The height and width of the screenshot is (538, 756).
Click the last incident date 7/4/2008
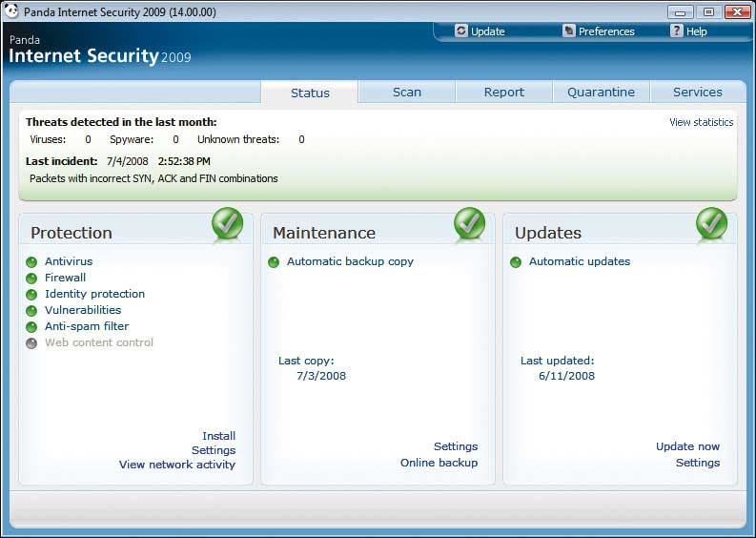[x=128, y=161]
